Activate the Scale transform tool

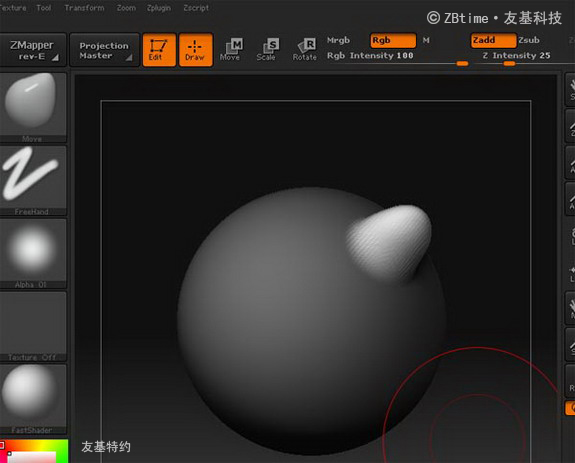coord(267,50)
